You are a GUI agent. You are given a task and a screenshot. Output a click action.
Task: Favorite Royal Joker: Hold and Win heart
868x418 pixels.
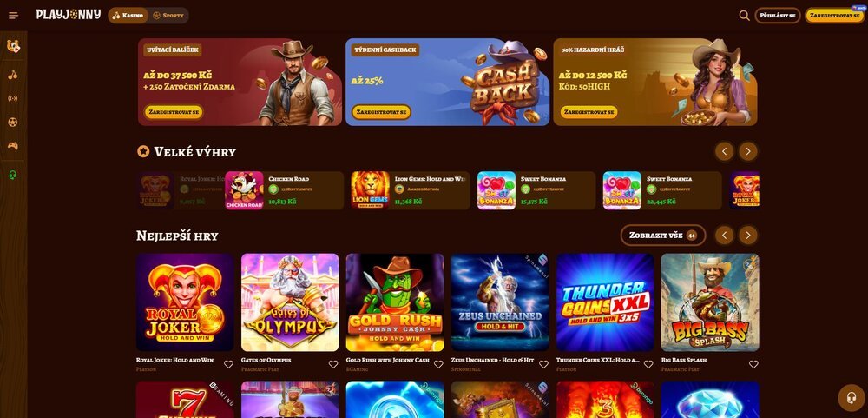228,364
